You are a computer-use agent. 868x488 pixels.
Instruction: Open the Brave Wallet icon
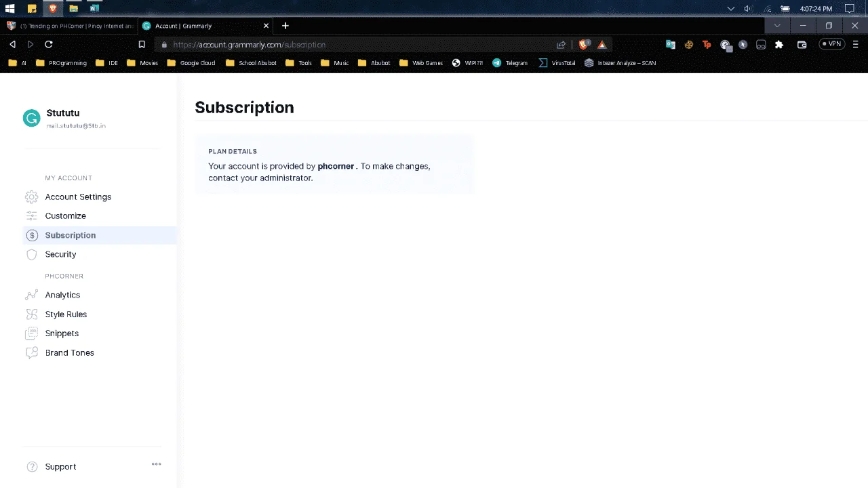802,45
